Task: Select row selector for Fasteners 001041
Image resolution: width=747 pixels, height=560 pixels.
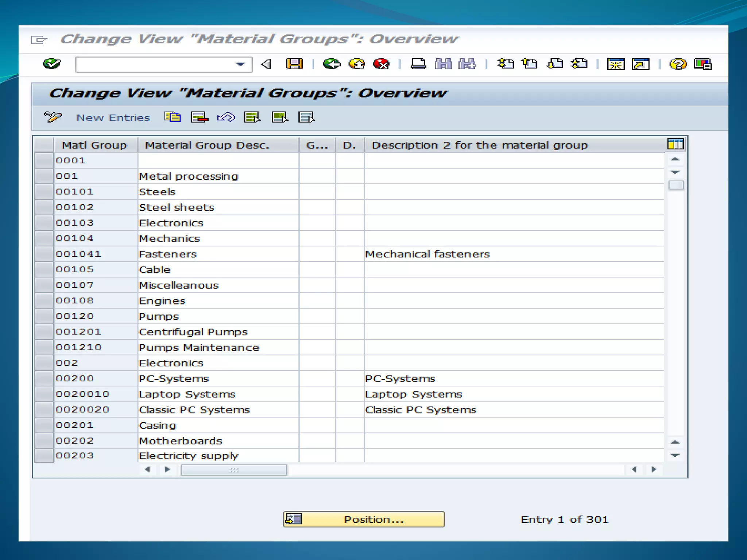Action: point(44,254)
